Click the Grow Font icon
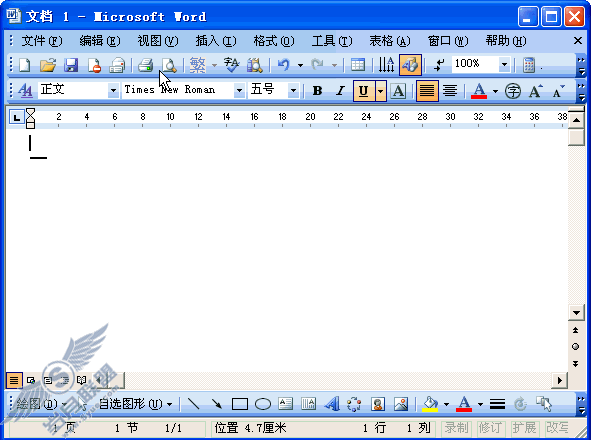The image size is (592, 440). tap(535, 91)
